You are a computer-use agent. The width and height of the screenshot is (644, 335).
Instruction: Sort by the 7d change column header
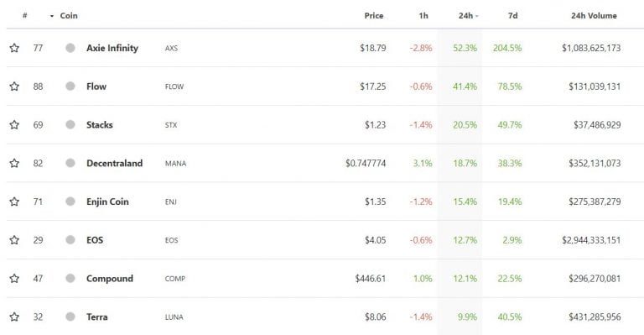[x=512, y=16]
